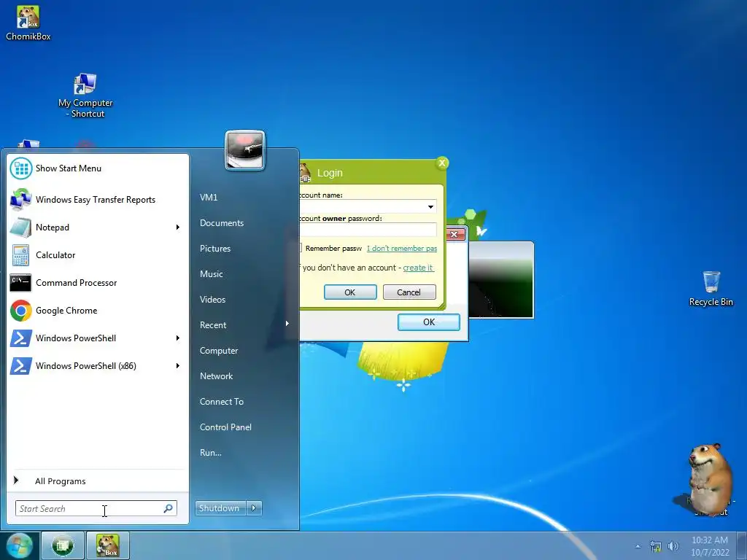Open Windows Easy Transfer Reports icon
The image size is (747, 560).
(x=21, y=200)
